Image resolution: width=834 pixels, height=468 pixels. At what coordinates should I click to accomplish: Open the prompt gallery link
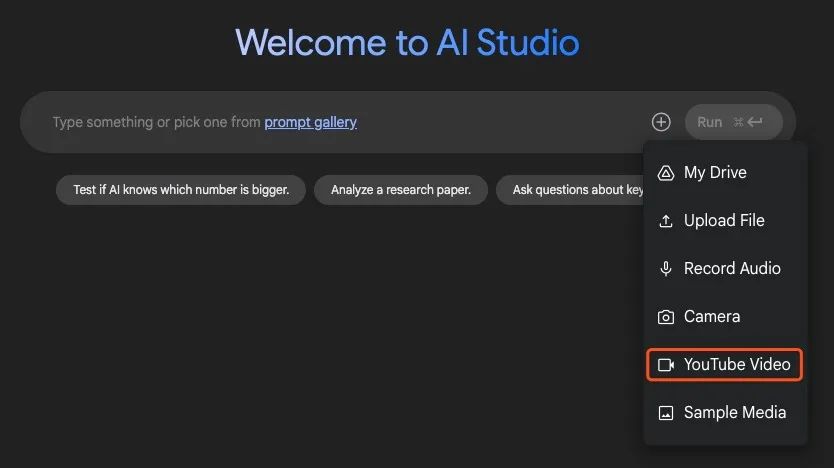tap(310, 122)
